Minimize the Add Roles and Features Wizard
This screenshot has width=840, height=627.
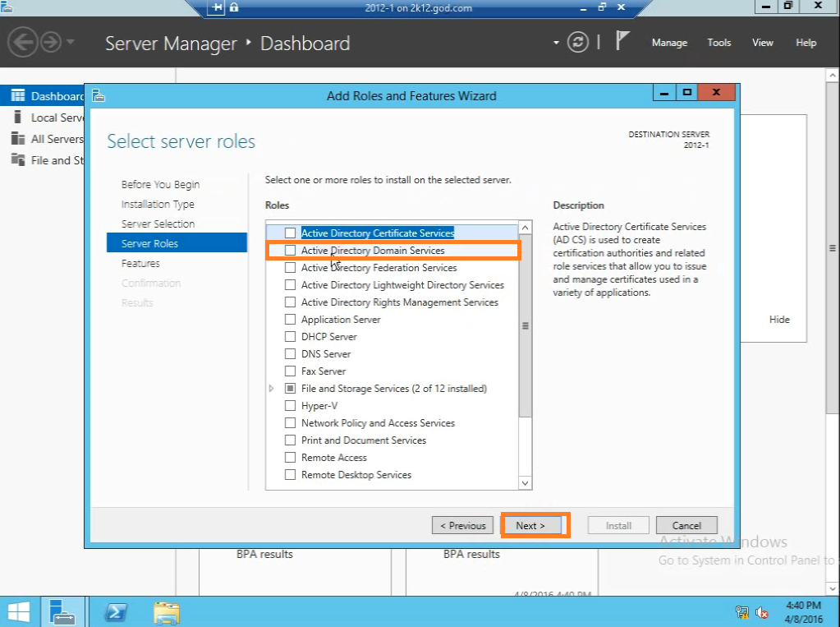664,93
